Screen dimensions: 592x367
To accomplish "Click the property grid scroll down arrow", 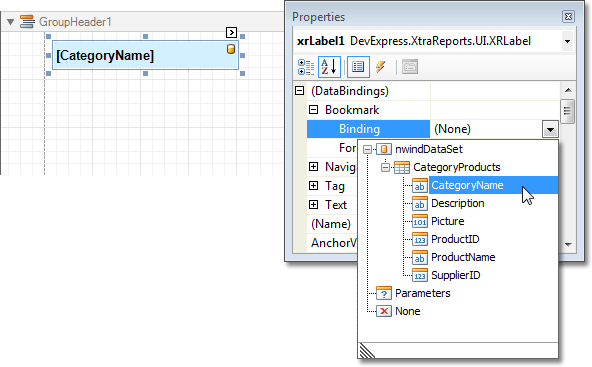I will [568, 245].
